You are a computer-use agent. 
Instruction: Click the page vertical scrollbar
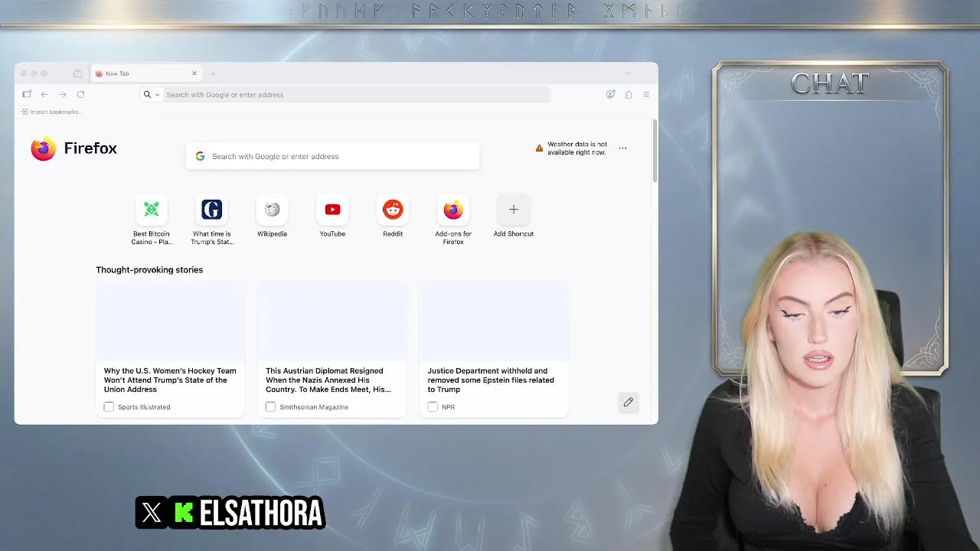tap(655, 151)
